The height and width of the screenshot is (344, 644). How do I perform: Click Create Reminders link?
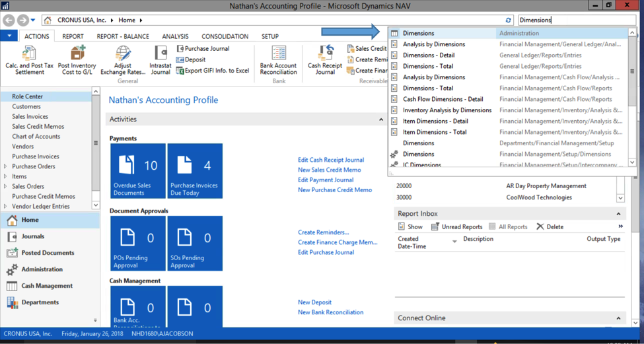coord(324,232)
